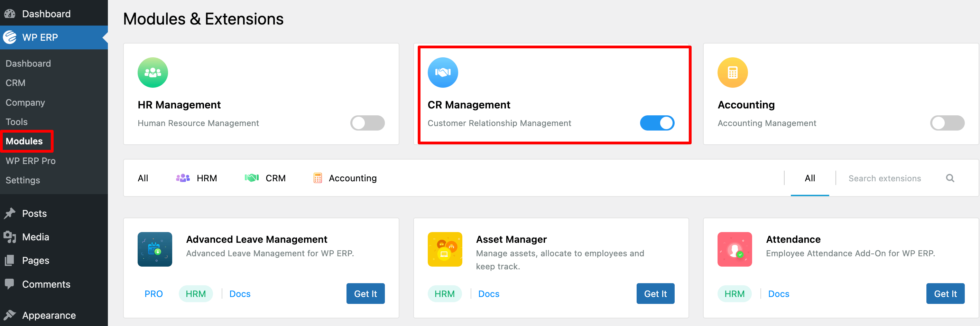Click the Dashboard gauge icon in sidebar

click(10, 14)
